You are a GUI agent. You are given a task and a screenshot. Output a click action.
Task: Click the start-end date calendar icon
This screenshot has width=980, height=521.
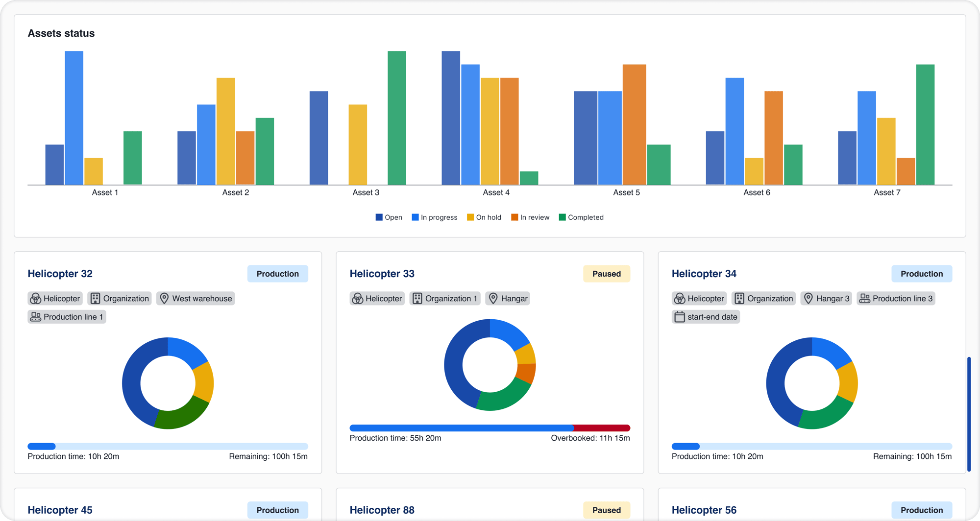pos(680,317)
